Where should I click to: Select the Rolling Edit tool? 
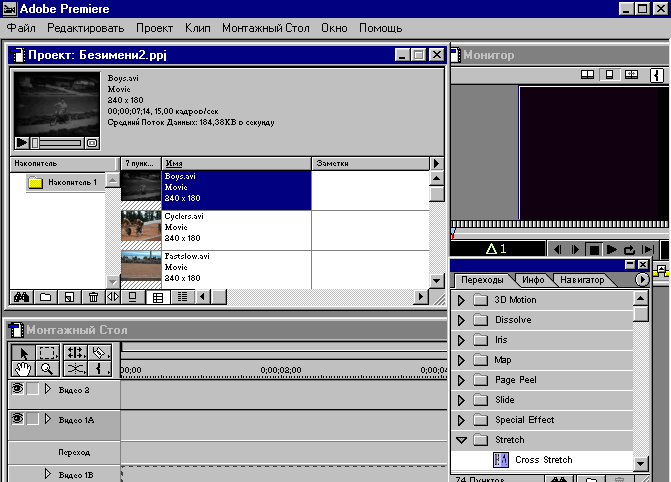[x=75, y=353]
